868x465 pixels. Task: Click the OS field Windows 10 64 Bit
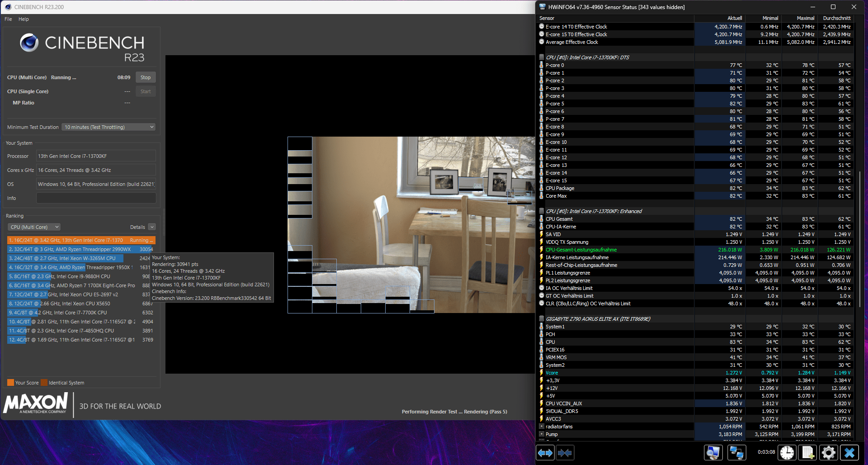click(96, 184)
